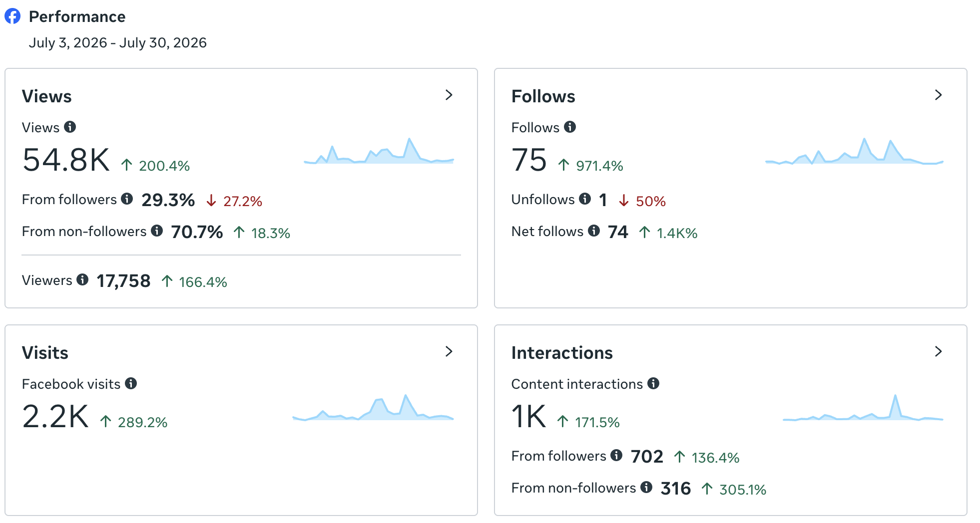Viewport: 980px width, 523px height.
Task: Click the Views sparkline chart
Action: pos(379,151)
